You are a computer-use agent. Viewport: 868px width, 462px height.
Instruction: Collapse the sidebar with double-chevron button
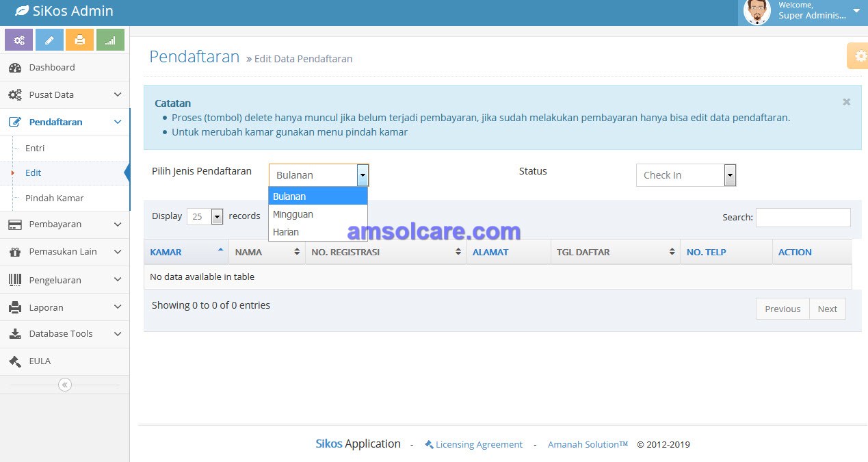click(65, 385)
